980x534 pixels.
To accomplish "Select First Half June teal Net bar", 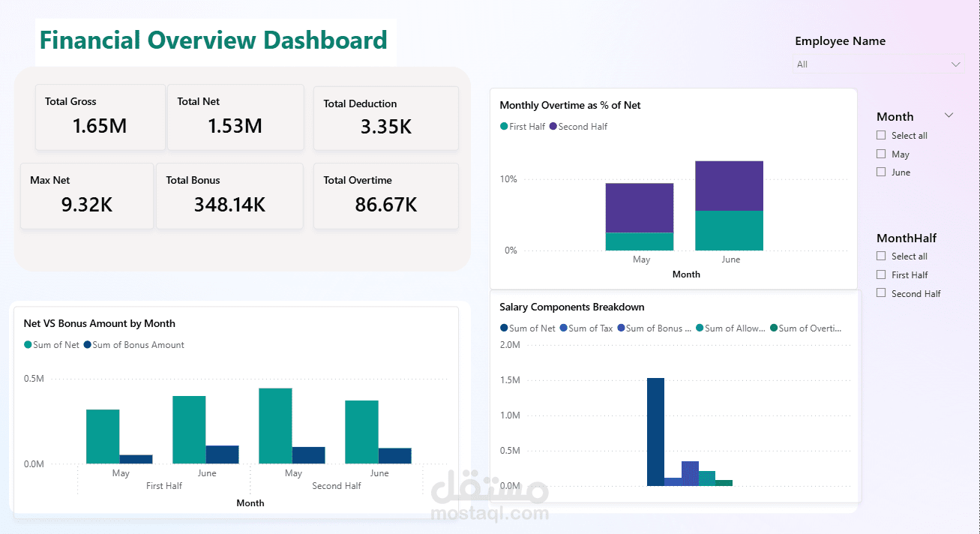I will coord(189,430).
